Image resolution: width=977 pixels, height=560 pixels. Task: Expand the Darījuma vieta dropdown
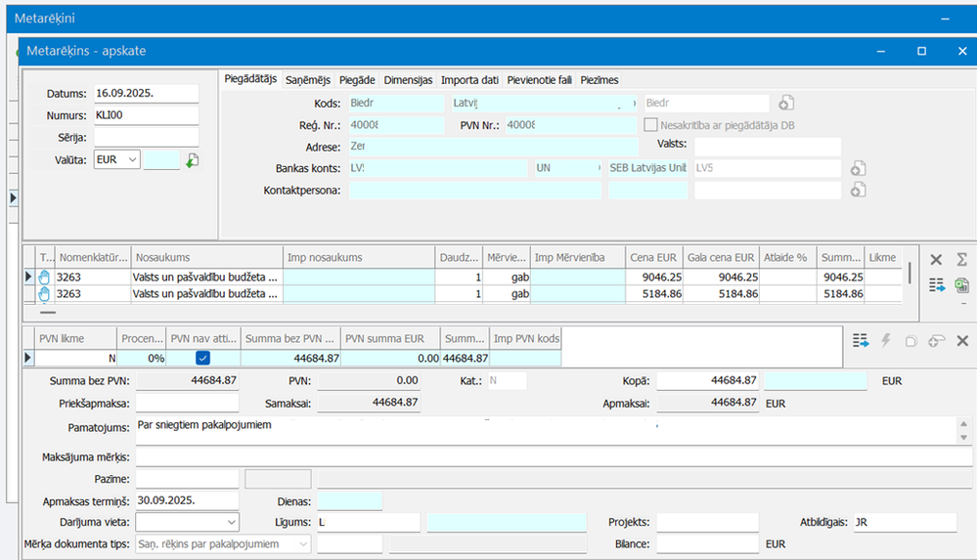pyautogui.click(x=231, y=523)
